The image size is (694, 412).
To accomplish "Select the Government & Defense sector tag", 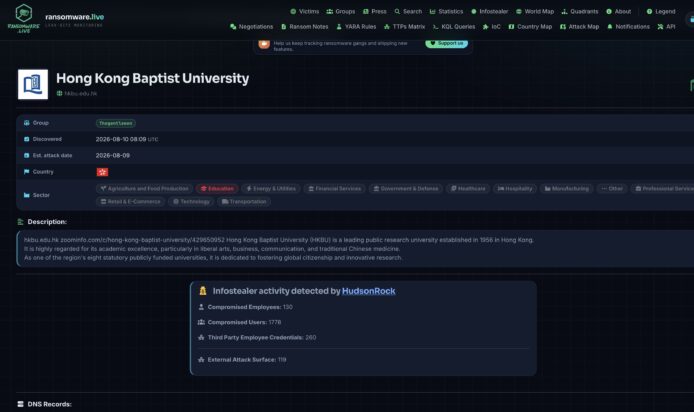I will pyautogui.click(x=406, y=189).
